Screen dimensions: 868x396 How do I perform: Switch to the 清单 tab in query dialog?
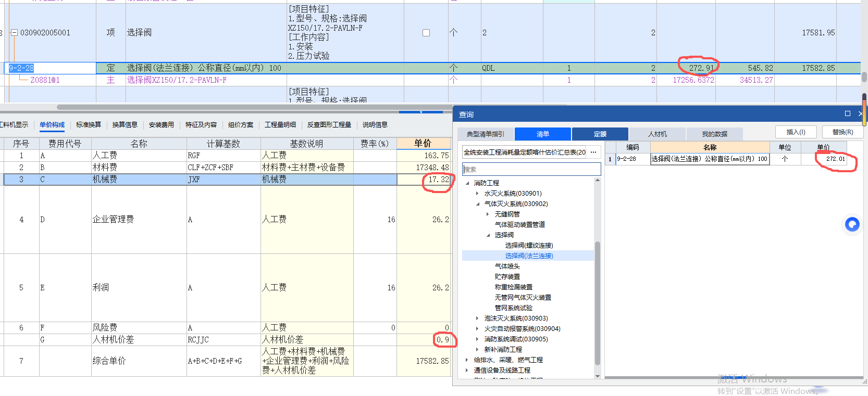(543, 134)
